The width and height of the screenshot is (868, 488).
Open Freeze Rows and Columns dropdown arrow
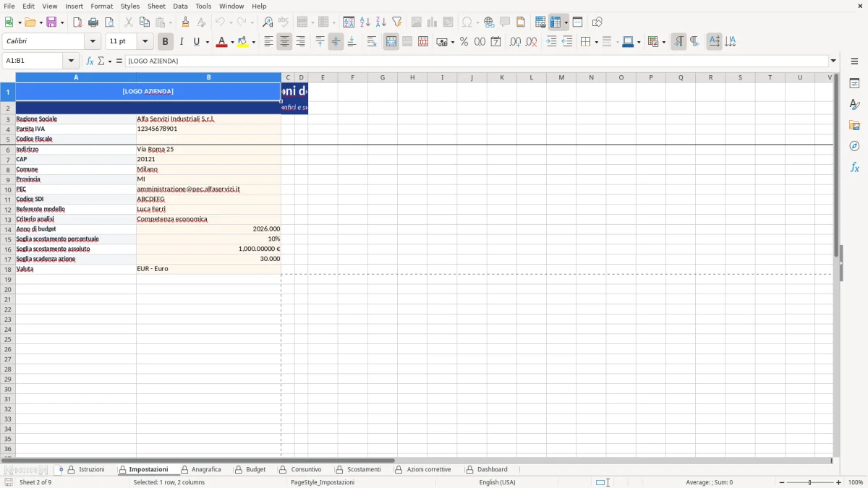click(x=566, y=22)
